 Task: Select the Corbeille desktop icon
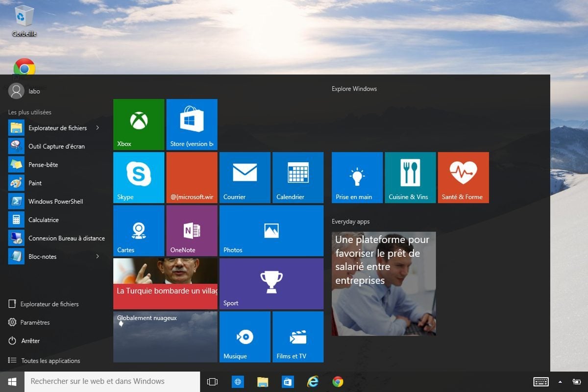(x=24, y=21)
